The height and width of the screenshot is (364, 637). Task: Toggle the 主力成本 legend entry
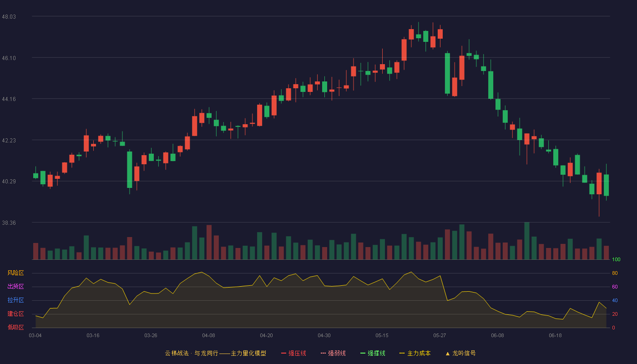(415, 353)
